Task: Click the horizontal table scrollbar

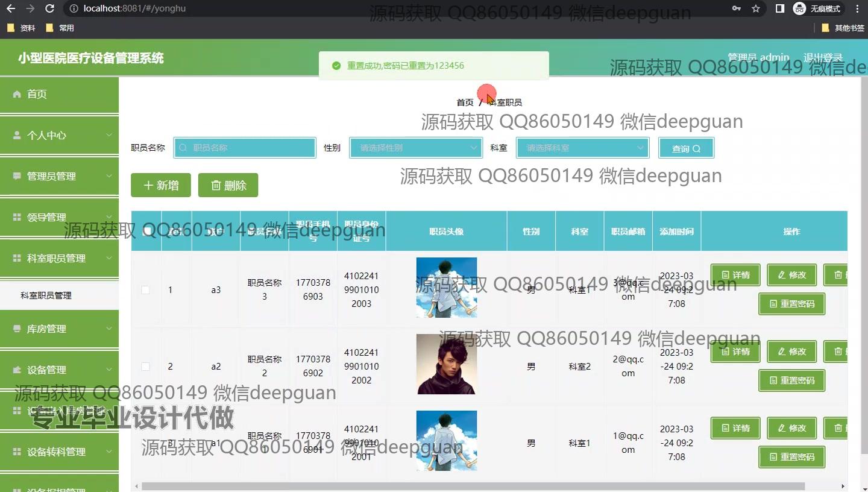Action: point(473,486)
